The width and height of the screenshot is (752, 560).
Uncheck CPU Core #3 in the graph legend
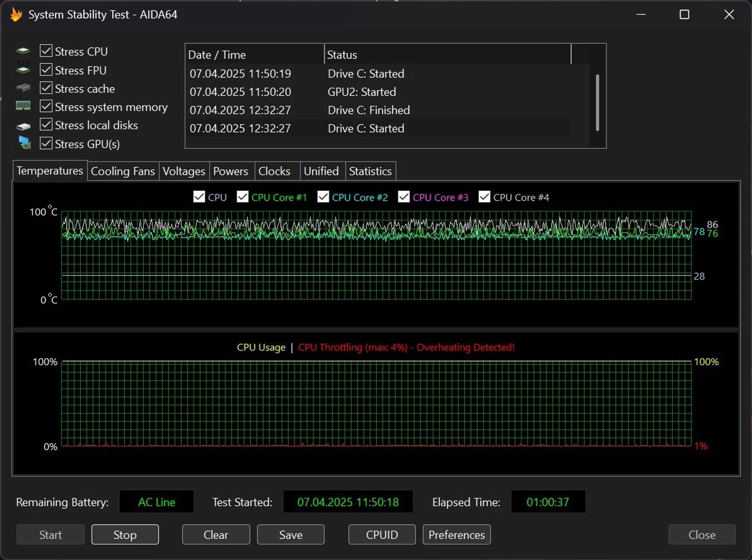(x=403, y=197)
